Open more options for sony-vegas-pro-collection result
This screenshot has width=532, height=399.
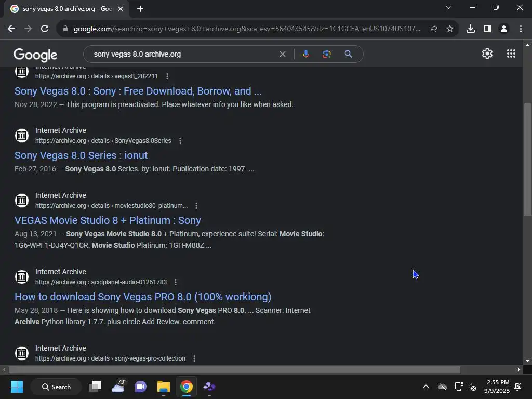coord(194,358)
